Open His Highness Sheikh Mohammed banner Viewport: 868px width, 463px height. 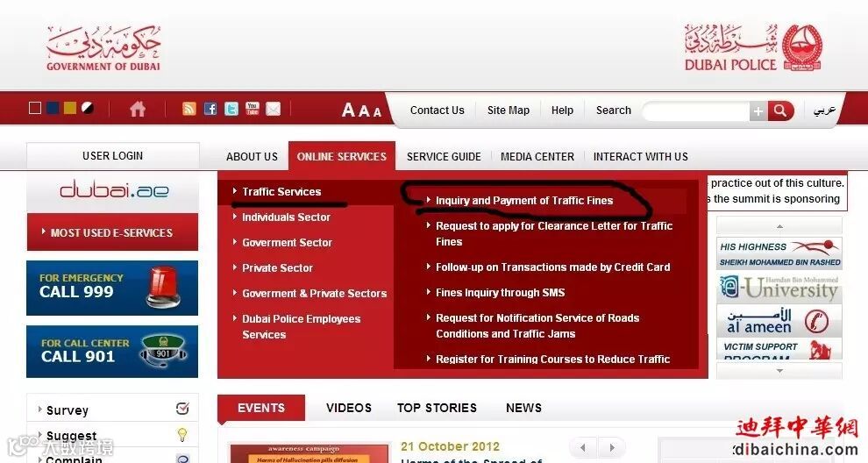(x=779, y=253)
